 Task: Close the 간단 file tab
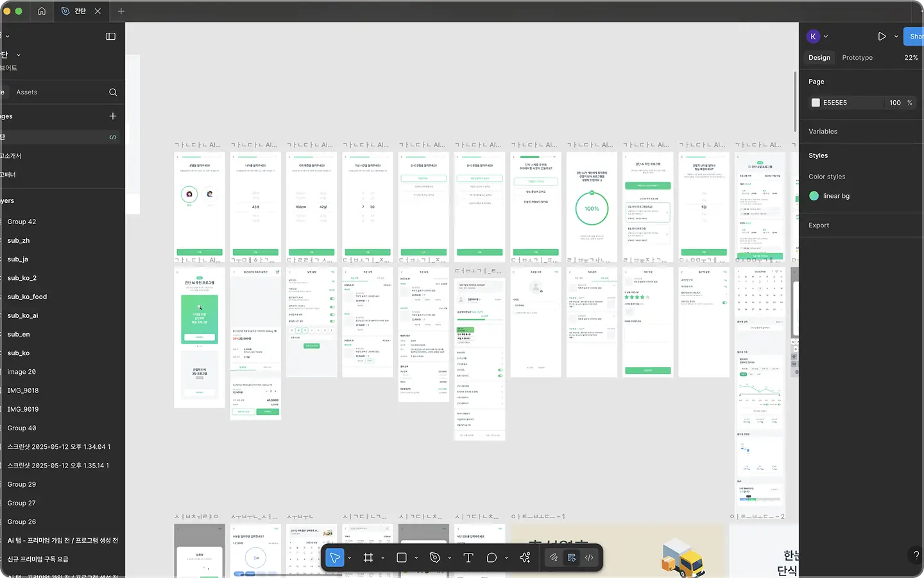(x=98, y=11)
